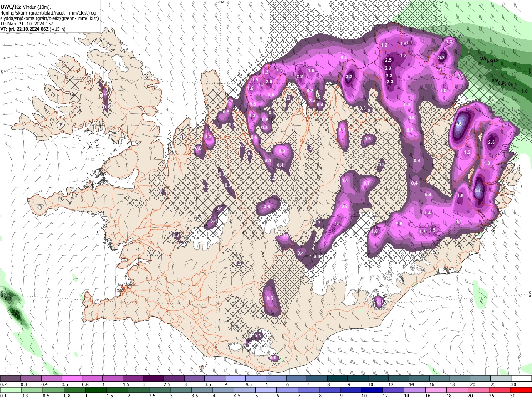Click the valid time 'VT: þri. 22.10.2024 06Z (+15 h)'
532x399 pixels.
tap(33, 29)
